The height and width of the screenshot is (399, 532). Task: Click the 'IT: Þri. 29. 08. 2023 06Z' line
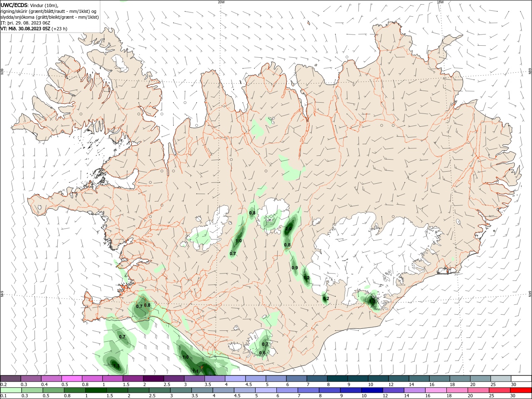tap(25, 23)
